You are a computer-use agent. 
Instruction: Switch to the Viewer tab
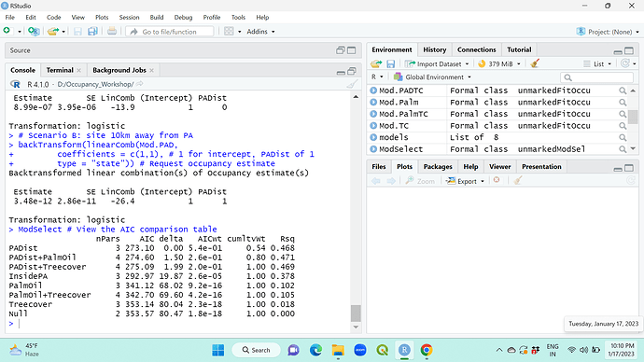(x=500, y=167)
